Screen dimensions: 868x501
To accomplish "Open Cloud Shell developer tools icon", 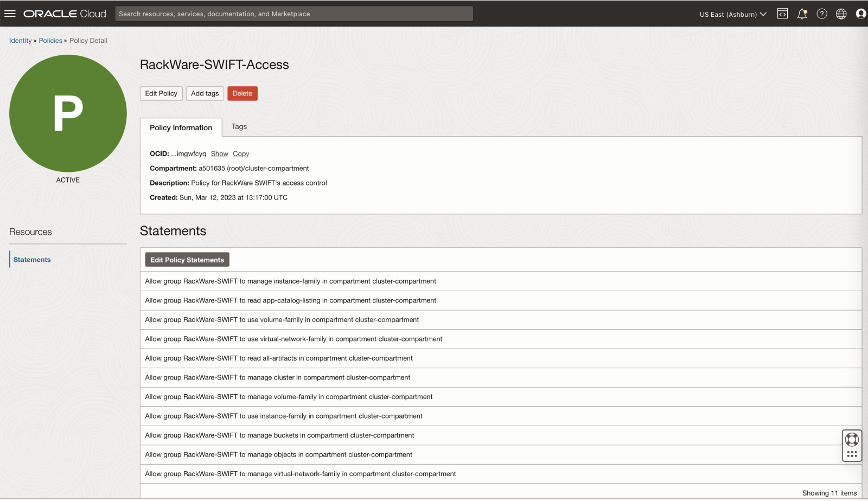I will [782, 14].
